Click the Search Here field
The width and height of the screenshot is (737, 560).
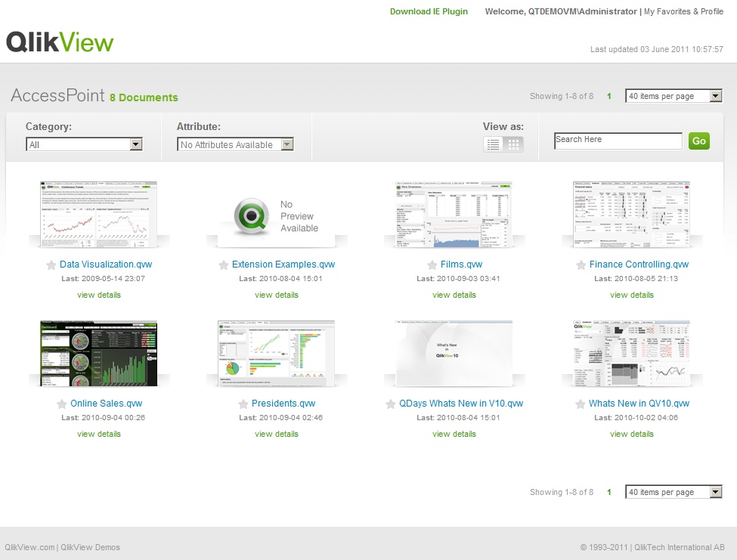[618, 141]
